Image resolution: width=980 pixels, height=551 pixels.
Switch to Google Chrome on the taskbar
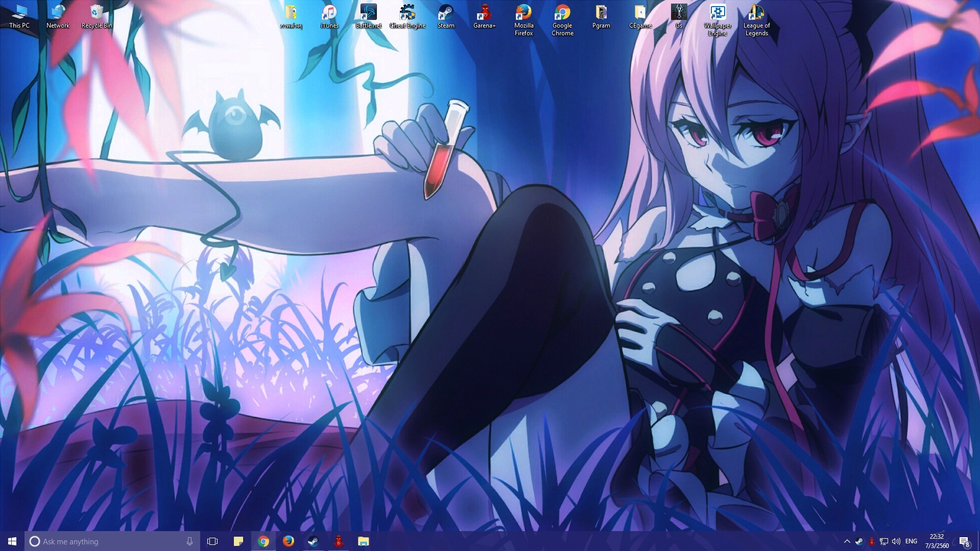click(264, 541)
